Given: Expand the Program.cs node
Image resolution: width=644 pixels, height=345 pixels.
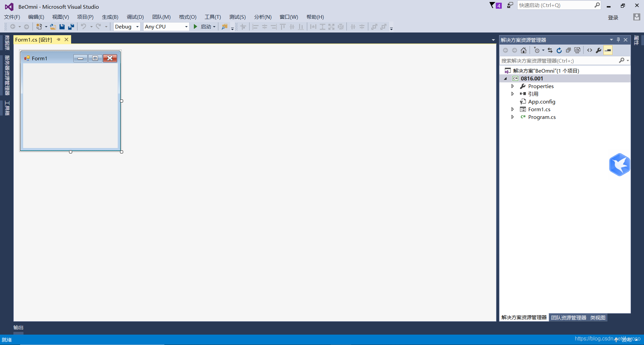Looking at the screenshot, I should (513, 117).
